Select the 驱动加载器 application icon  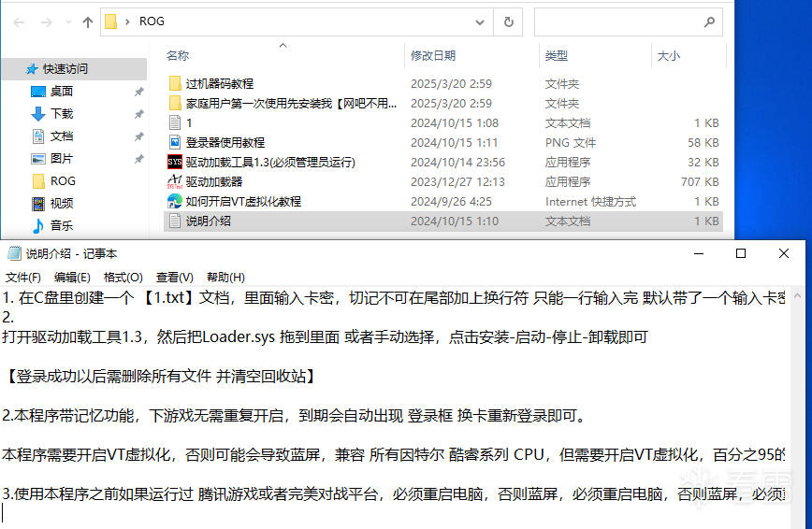click(x=175, y=181)
